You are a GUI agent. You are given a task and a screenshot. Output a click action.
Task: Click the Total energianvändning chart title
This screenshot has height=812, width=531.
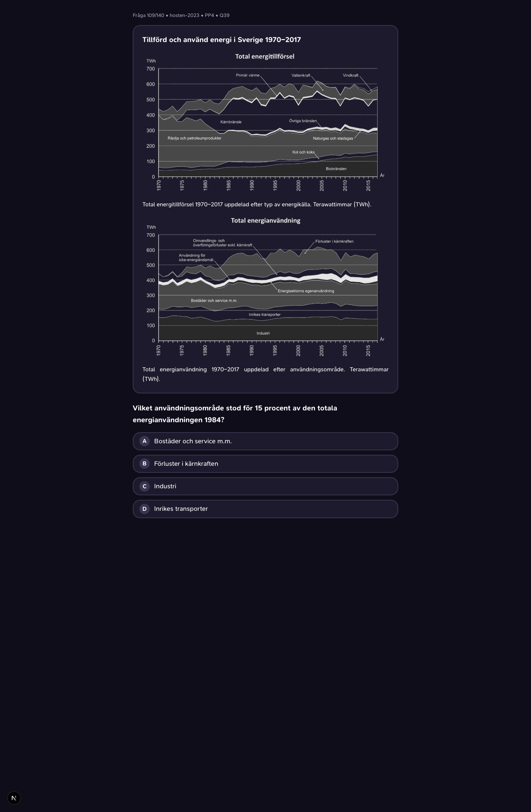tap(265, 221)
